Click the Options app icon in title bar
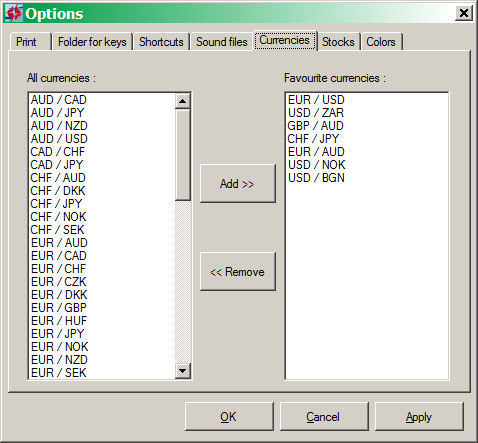 (x=14, y=13)
